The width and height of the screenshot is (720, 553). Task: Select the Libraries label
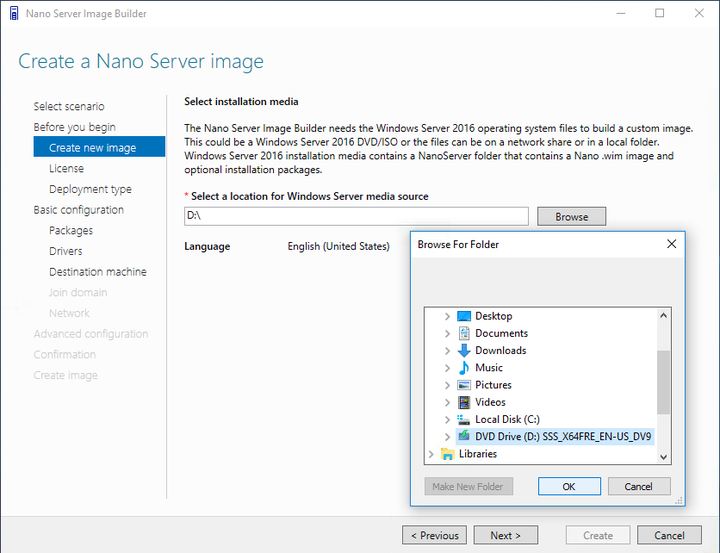(x=478, y=454)
